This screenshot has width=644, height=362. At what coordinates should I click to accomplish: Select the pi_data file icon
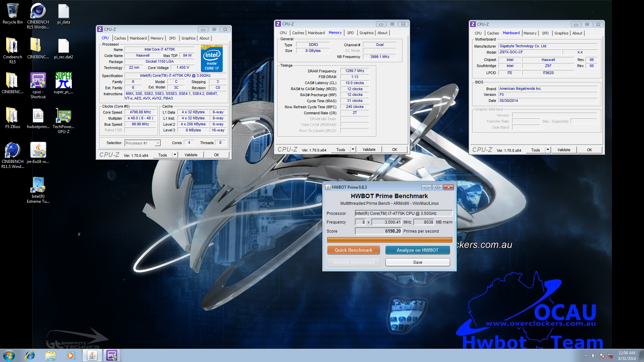pyautogui.click(x=64, y=14)
